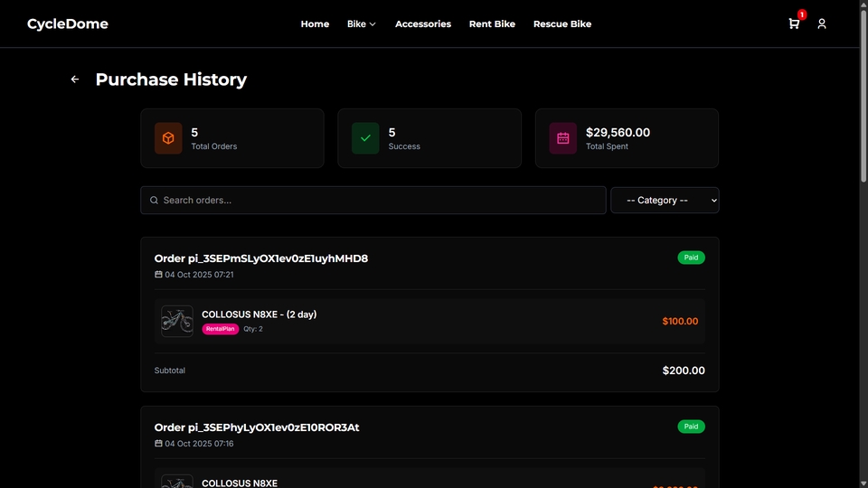Image resolution: width=868 pixels, height=488 pixels.
Task: Go back using the left arrow
Action: point(75,80)
